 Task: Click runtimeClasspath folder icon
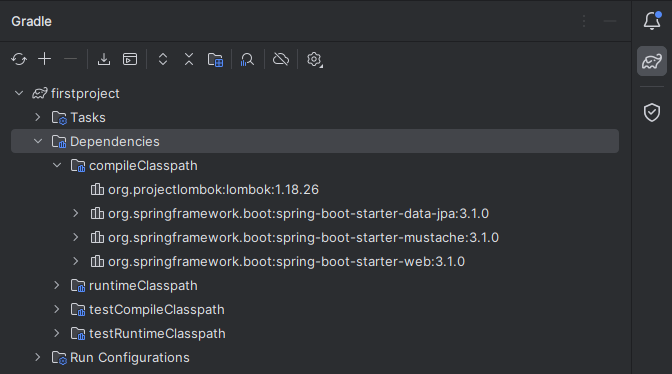tap(78, 285)
